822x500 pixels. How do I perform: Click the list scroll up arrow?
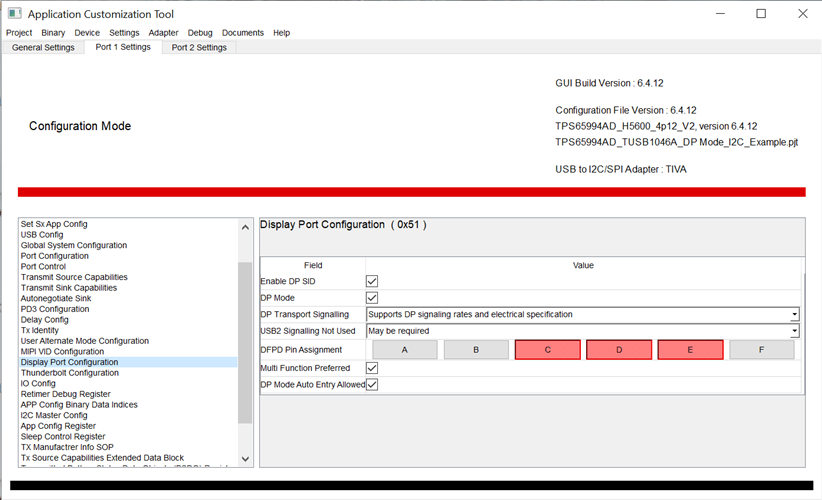[x=245, y=227]
